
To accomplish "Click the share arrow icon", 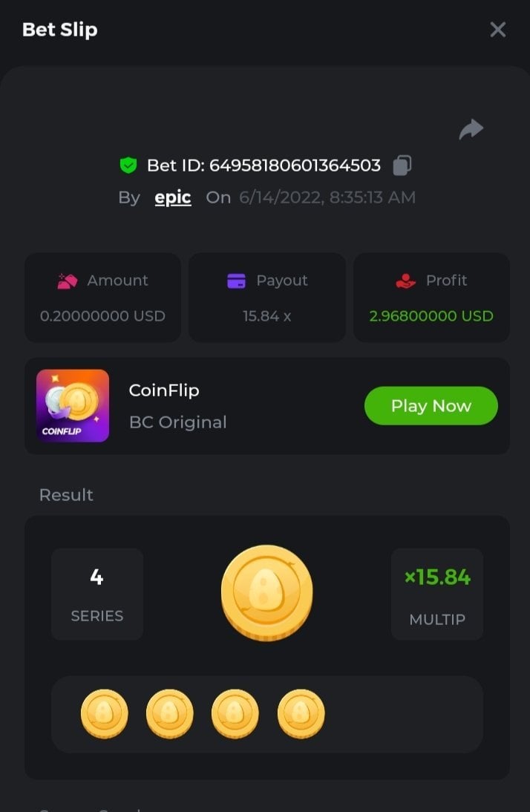I will pos(471,130).
